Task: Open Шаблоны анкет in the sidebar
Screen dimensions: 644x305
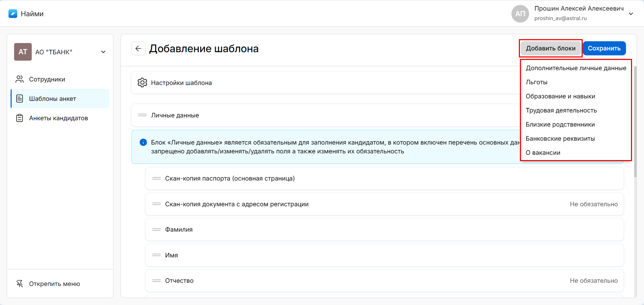Action: pyautogui.click(x=53, y=99)
